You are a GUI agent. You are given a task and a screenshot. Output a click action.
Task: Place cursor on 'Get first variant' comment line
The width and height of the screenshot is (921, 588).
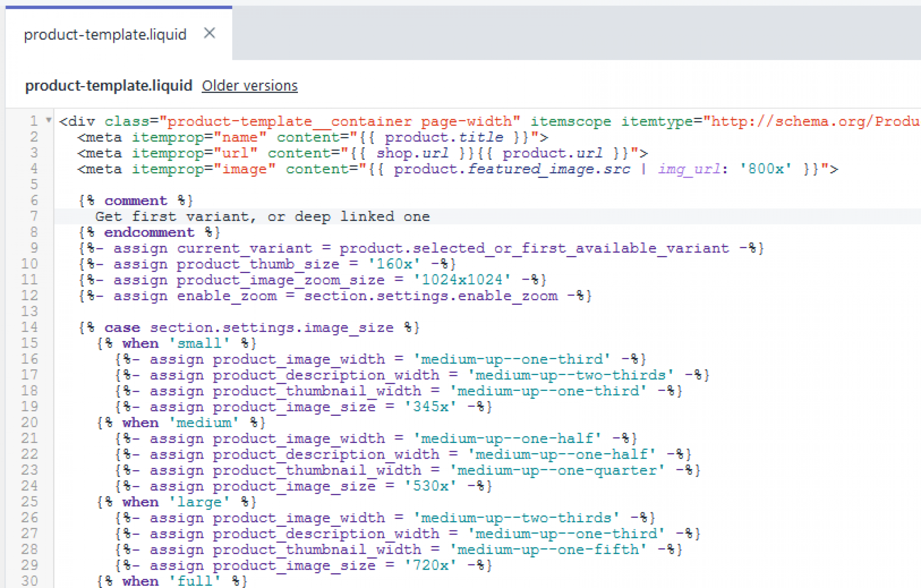262,216
